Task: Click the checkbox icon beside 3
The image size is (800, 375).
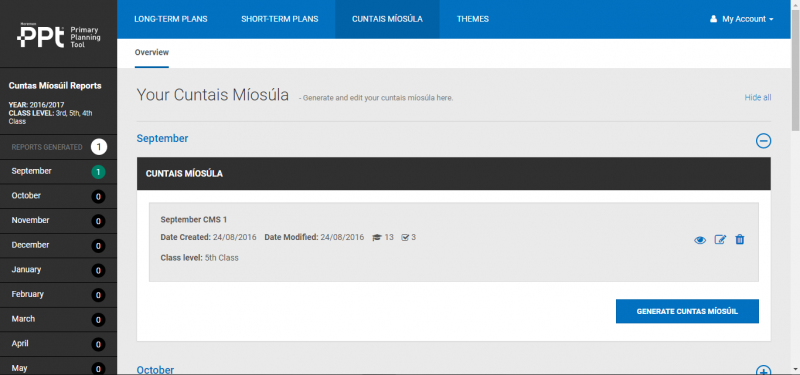Action: [x=405, y=237]
